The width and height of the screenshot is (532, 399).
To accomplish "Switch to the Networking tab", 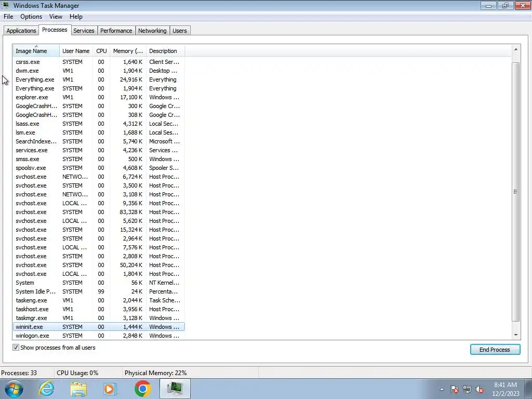I will [x=152, y=31].
